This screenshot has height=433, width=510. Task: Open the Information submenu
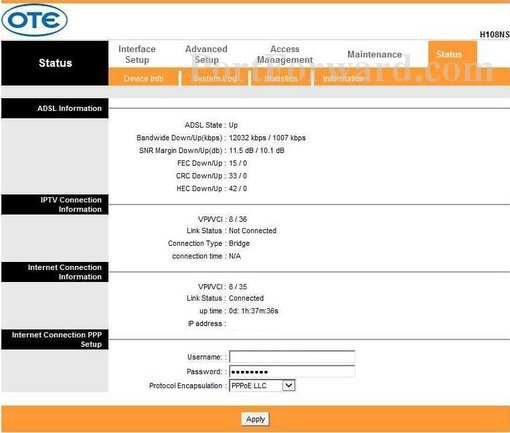pos(344,79)
